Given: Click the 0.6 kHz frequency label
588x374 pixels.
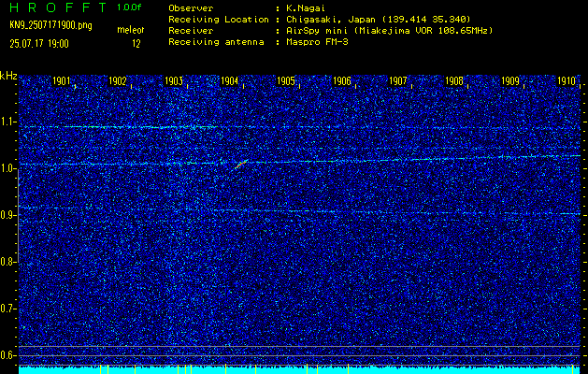Looking at the screenshot, I should pos(7,355).
